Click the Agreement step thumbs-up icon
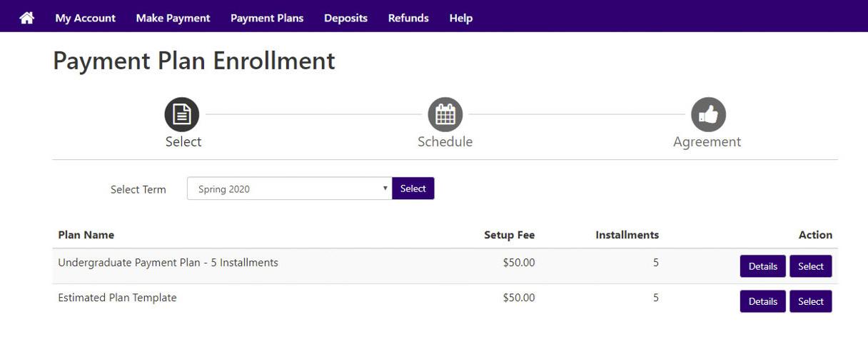This screenshot has width=868, height=337. tap(708, 114)
